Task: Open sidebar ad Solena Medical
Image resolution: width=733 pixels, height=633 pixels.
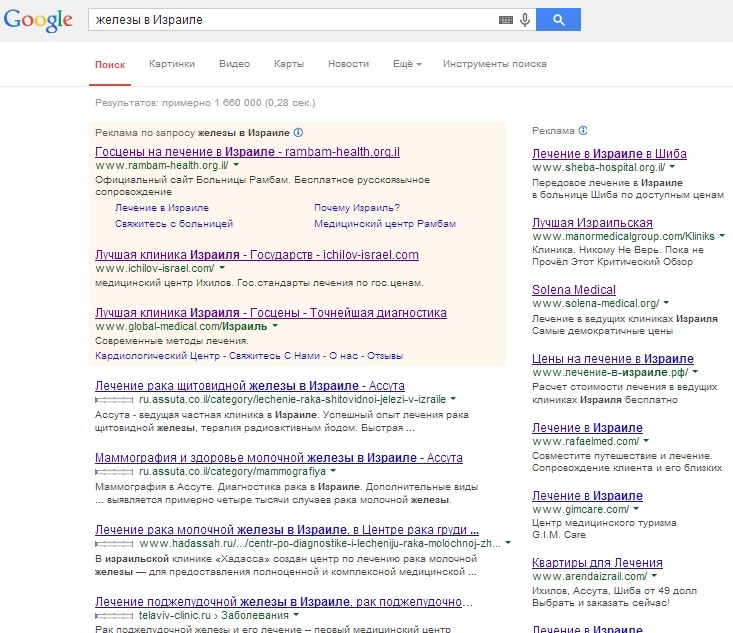Action: [574, 290]
